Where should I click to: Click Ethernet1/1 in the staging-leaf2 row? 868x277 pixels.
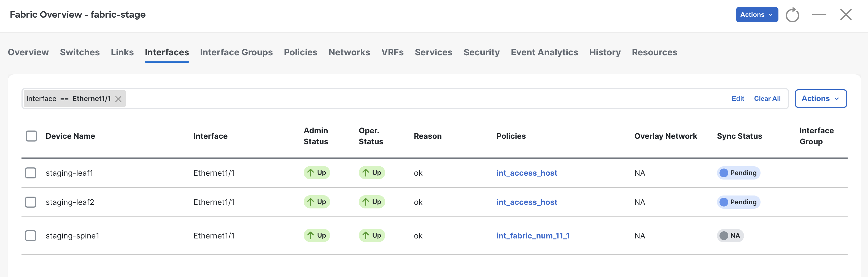coord(214,202)
